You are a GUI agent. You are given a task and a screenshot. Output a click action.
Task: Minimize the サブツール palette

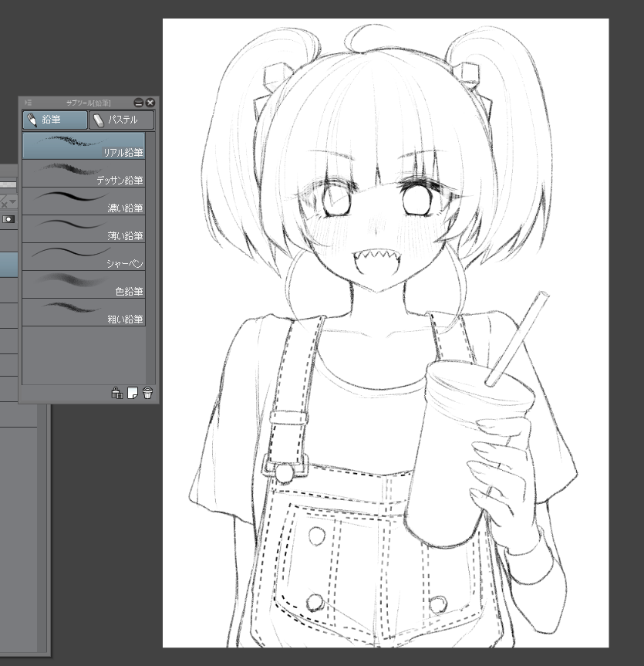(138, 103)
